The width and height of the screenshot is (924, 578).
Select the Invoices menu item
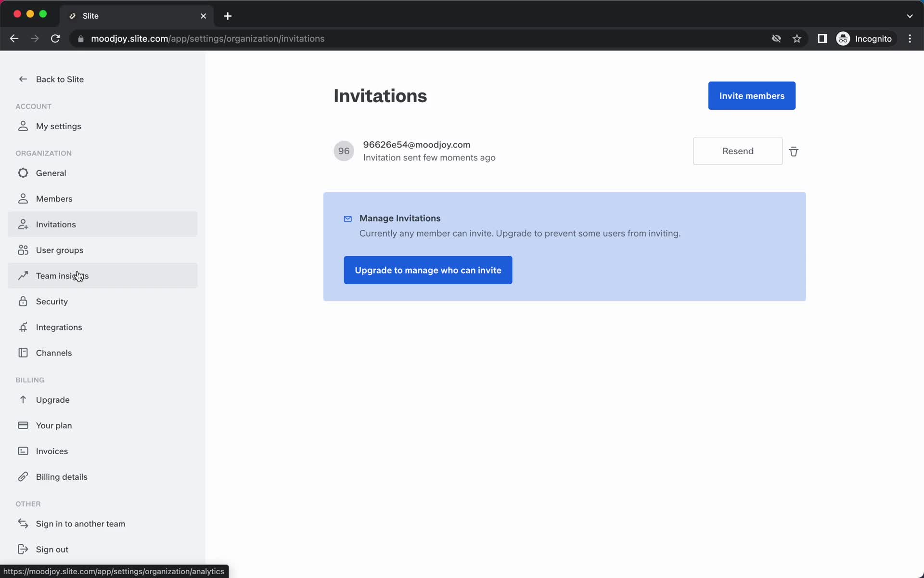point(52,451)
